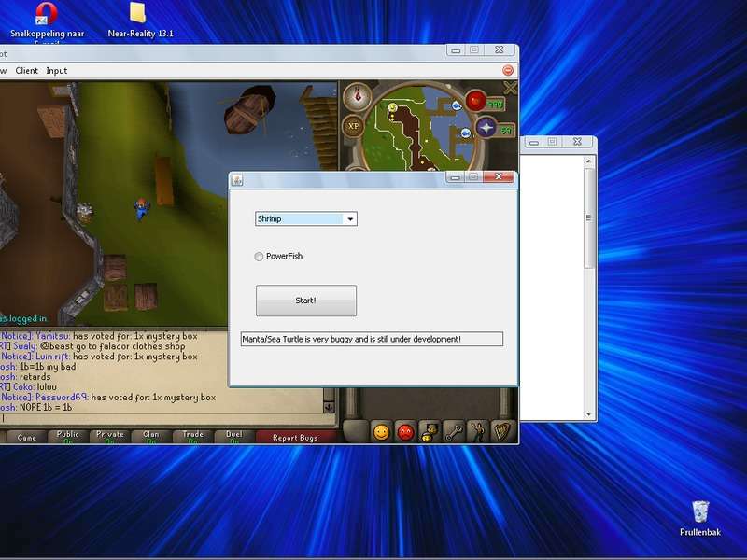
Task: Open the Shrimp fish selection dropdown
Action: click(x=306, y=219)
